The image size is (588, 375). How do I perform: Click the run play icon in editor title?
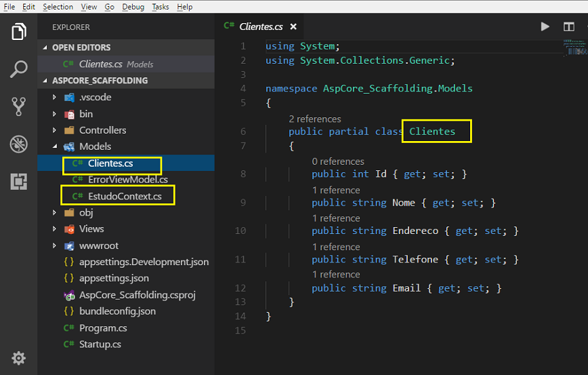click(x=545, y=26)
